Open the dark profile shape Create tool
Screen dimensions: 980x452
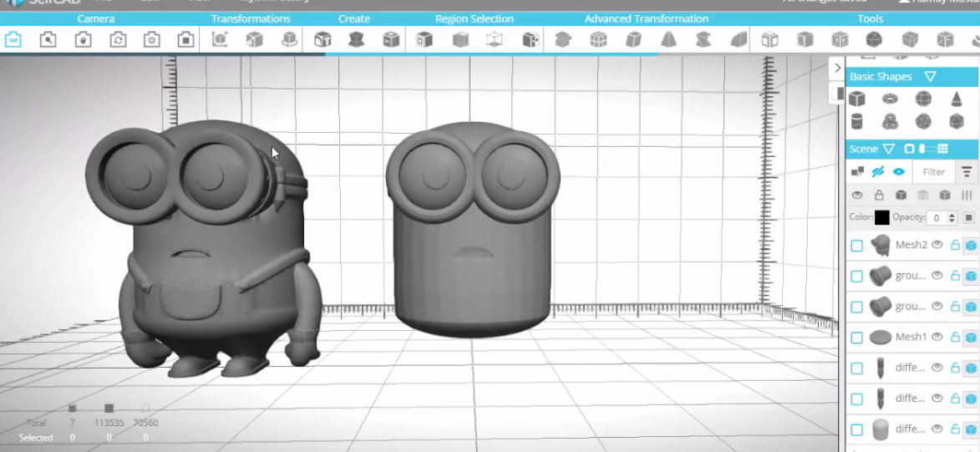(x=356, y=40)
